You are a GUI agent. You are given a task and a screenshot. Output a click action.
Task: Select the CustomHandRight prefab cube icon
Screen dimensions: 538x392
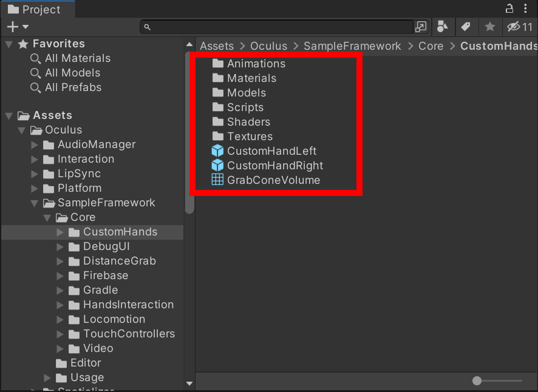217,165
